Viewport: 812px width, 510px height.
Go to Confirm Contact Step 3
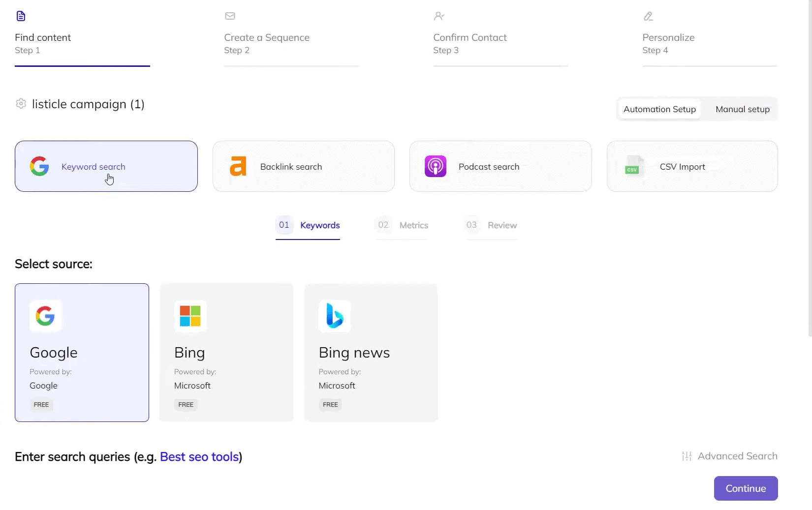pyautogui.click(x=500, y=39)
